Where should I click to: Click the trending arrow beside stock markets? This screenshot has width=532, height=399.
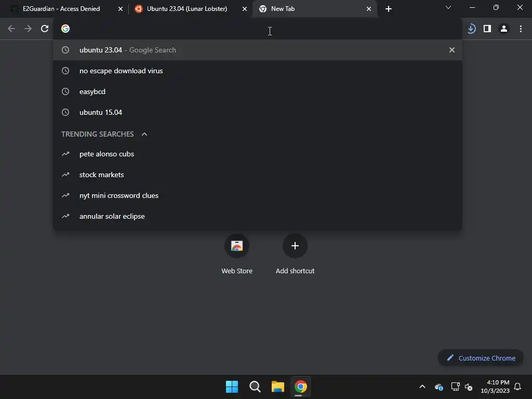tap(65, 175)
